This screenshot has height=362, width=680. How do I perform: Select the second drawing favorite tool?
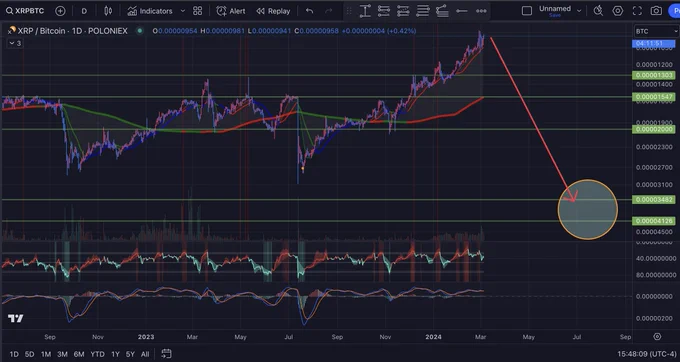point(384,11)
